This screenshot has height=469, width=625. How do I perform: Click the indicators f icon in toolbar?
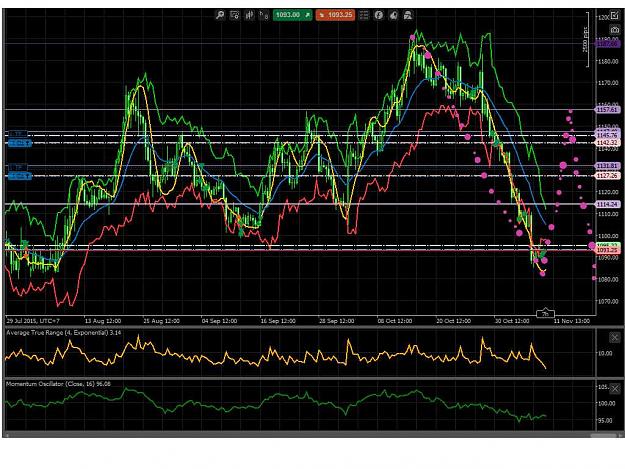pyautogui.click(x=379, y=15)
